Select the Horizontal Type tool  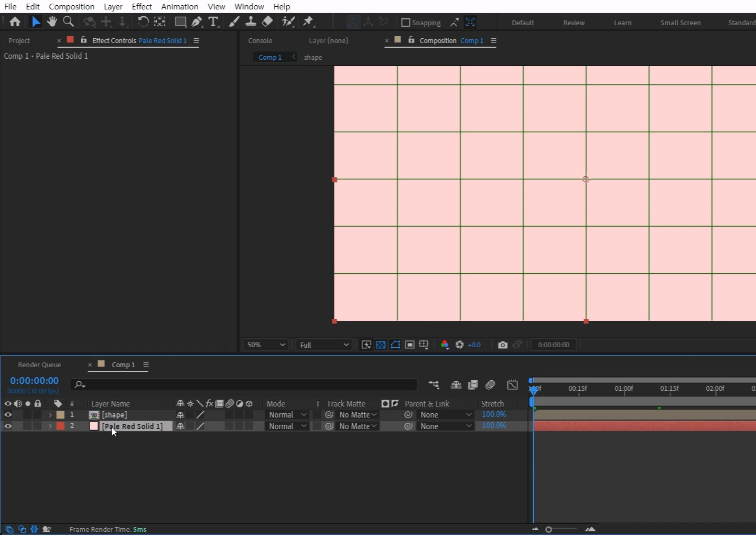point(213,22)
